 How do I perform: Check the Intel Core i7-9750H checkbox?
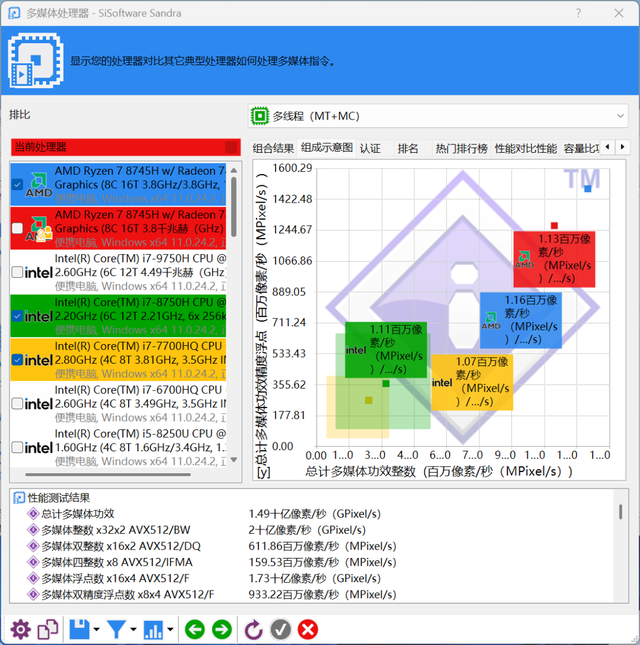click(x=17, y=272)
